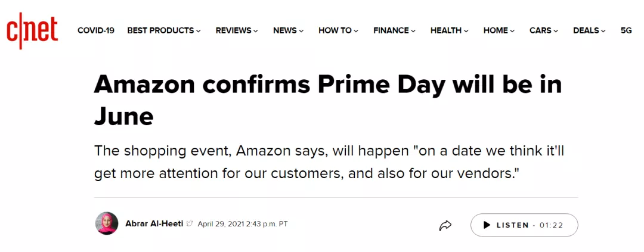Go to the COVID-19 section
The image size is (644, 252).
[x=95, y=31]
